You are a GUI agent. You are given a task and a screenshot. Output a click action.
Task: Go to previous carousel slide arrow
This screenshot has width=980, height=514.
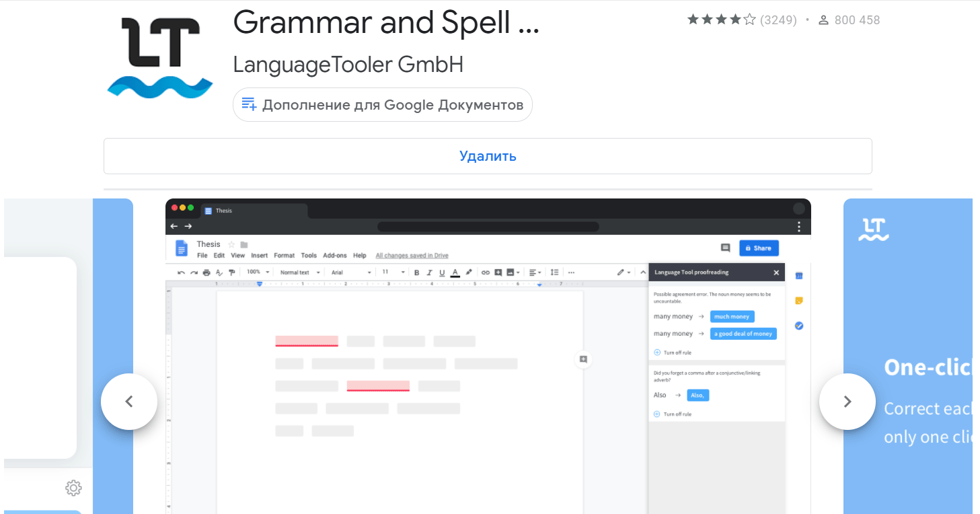click(x=129, y=402)
